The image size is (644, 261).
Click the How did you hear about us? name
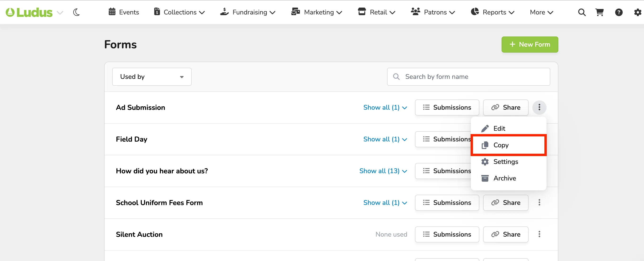click(162, 171)
